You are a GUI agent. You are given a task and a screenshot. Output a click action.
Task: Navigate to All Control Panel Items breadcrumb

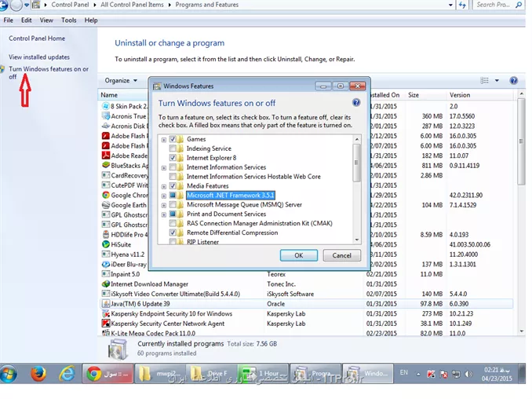click(132, 5)
